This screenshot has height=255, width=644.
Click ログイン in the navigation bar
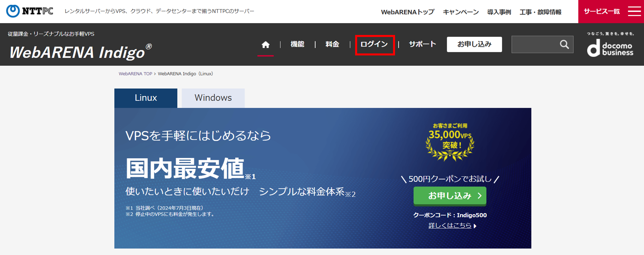pyautogui.click(x=374, y=44)
